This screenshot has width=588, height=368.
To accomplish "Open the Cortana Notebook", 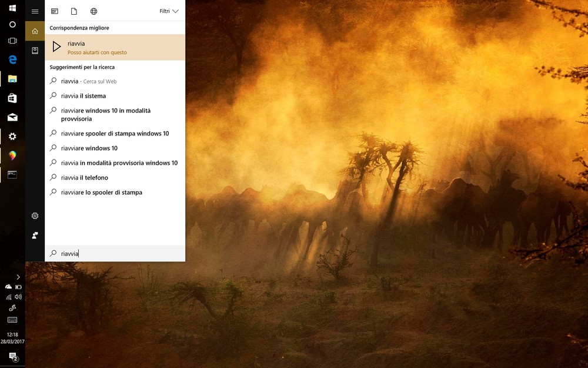I will pyautogui.click(x=35, y=50).
